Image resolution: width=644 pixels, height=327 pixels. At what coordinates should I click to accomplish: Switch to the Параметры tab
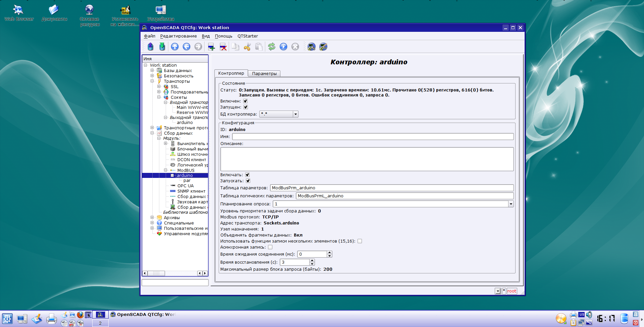coord(264,74)
